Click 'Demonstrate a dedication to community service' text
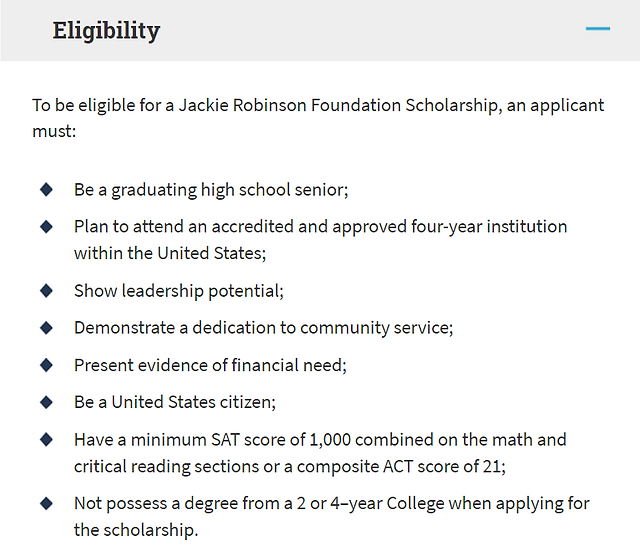This screenshot has height=551, width=640. pyautogui.click(x=264, y=328)
